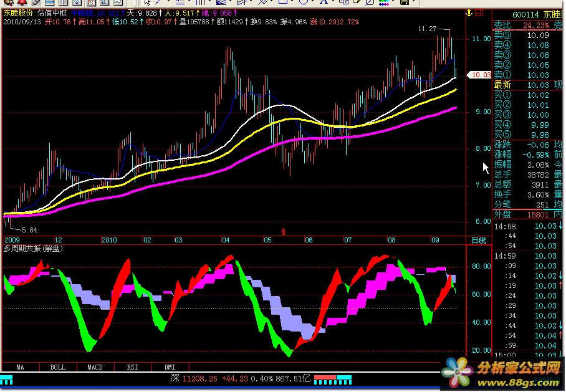Click the 2009 label on the date axis
The height and width of the screenshot is (392, 566).
pos(12,240)
